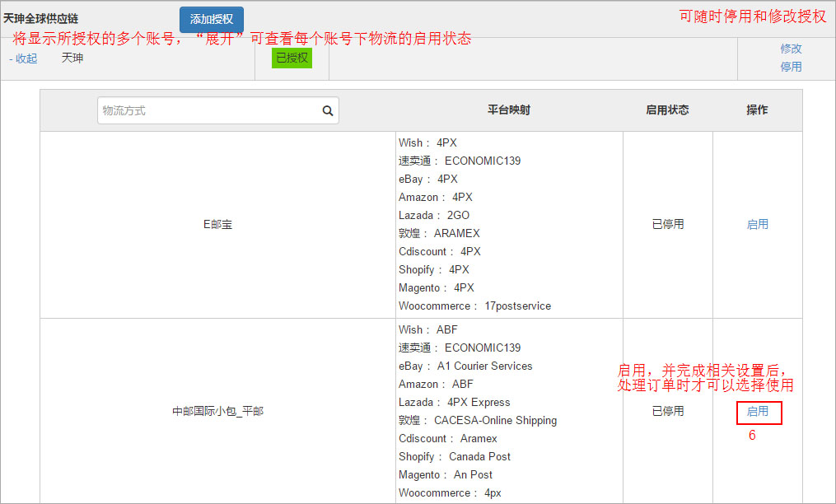Collapse the 天珅 account with 收起
Viewport: 836px width, 504px height.
(23, 58)
